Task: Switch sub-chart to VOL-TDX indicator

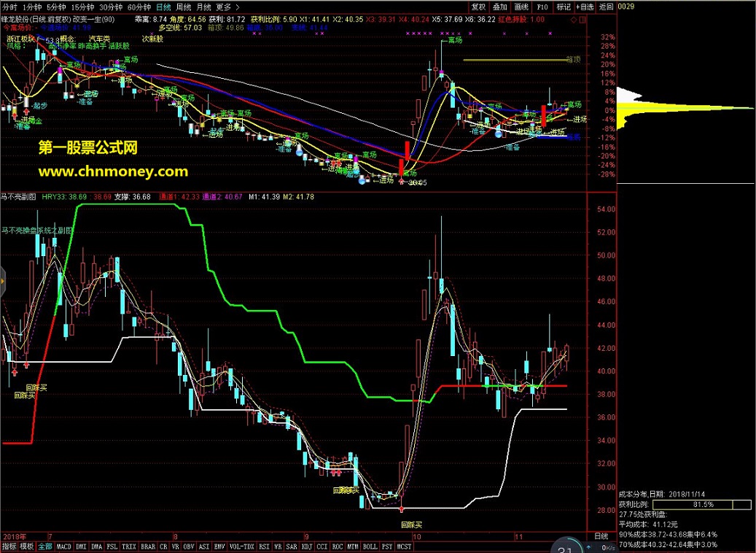Action: (242, 546)
